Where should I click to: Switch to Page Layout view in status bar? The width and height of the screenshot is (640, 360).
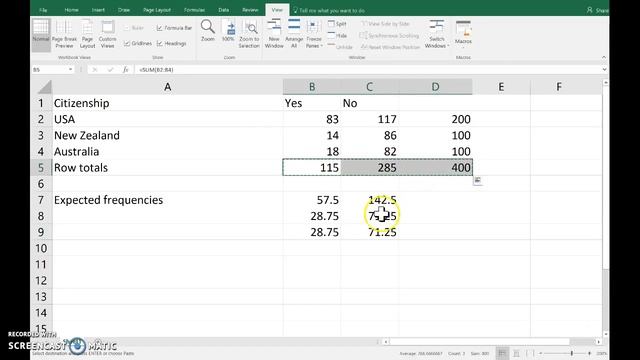tap(516, 353)
